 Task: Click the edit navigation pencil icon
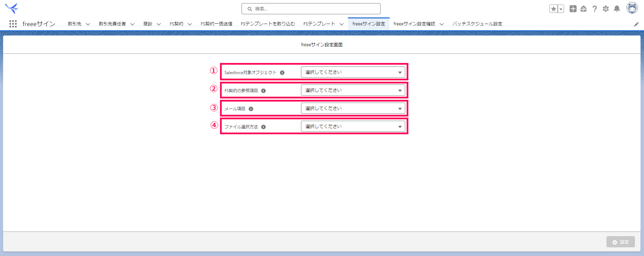click(636, 24)
